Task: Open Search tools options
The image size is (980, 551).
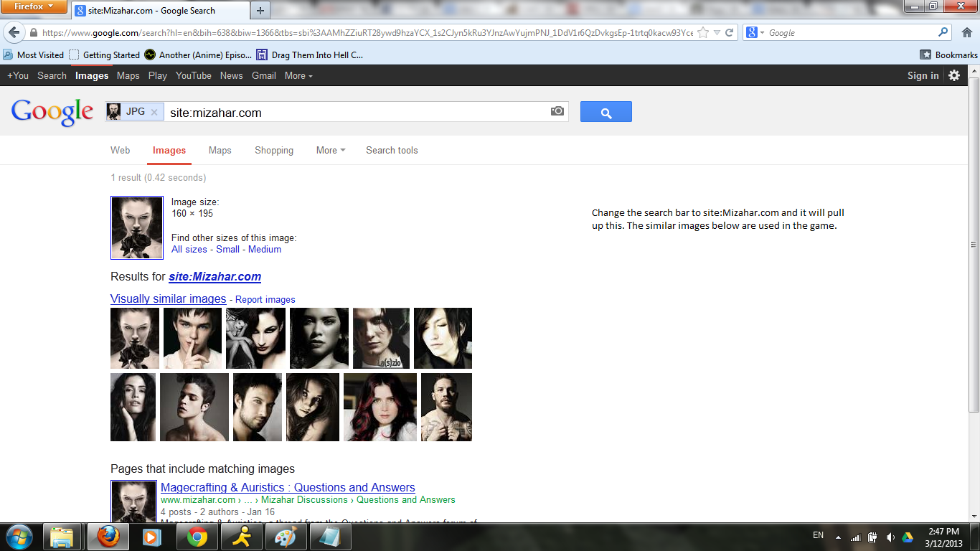Action: (392, 150)
